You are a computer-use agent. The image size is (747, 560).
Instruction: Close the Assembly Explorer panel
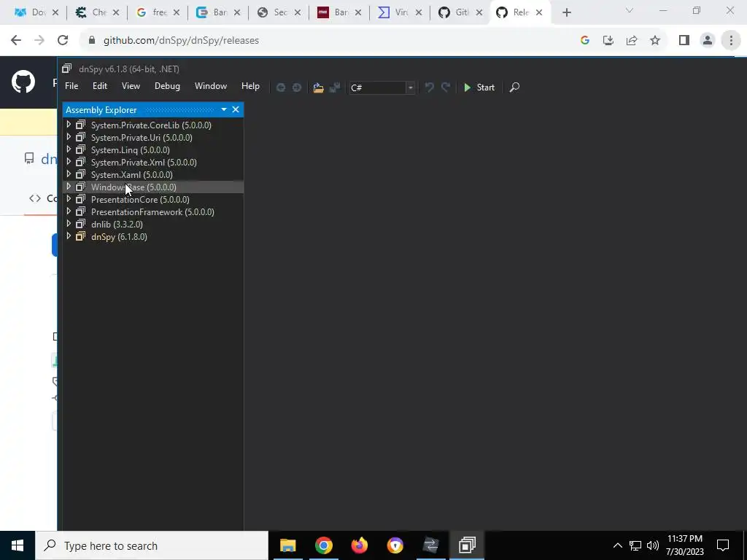coord(236,109)
